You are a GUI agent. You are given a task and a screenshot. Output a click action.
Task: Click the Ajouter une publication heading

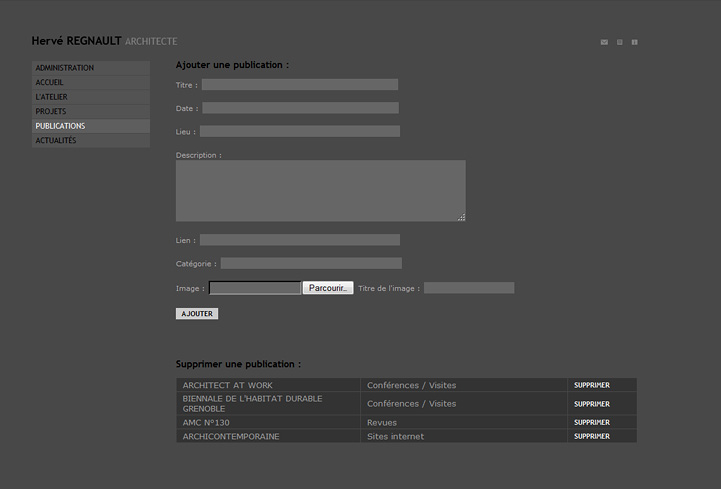click(232, 65)
